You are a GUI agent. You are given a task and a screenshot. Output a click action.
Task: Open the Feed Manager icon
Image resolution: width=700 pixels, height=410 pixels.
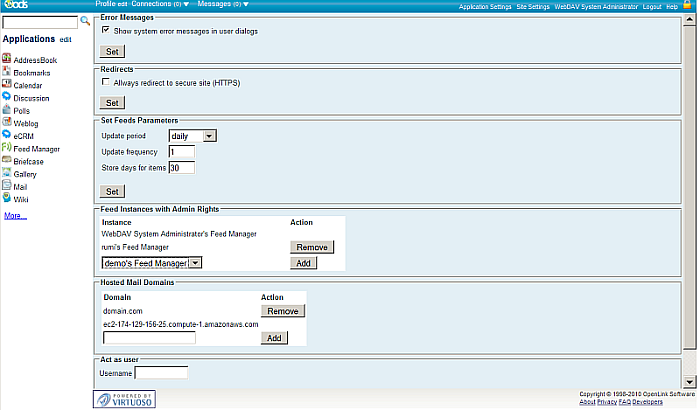coord(7,147)
